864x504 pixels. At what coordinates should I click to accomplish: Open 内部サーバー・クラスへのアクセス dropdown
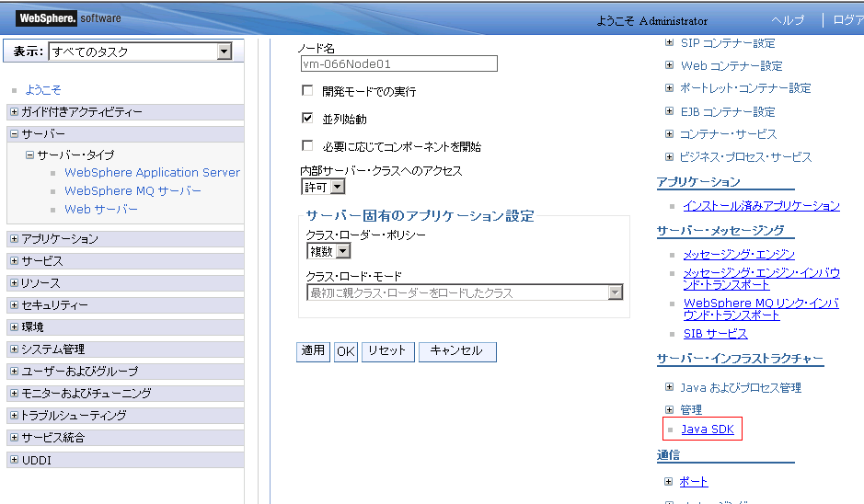coord(323,187)
